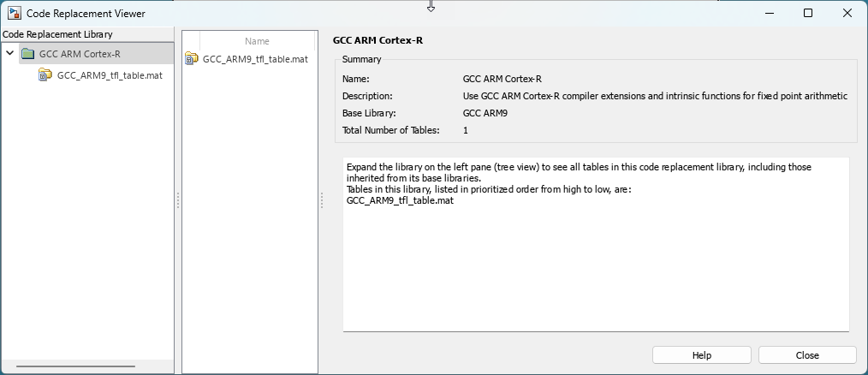Open Help for the viewer
The image size is (868, 375).
701,355
